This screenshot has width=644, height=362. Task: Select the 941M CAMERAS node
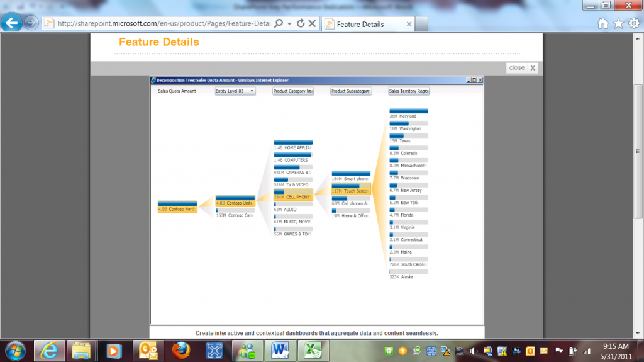pyautogui.click(x=293, y=170)
